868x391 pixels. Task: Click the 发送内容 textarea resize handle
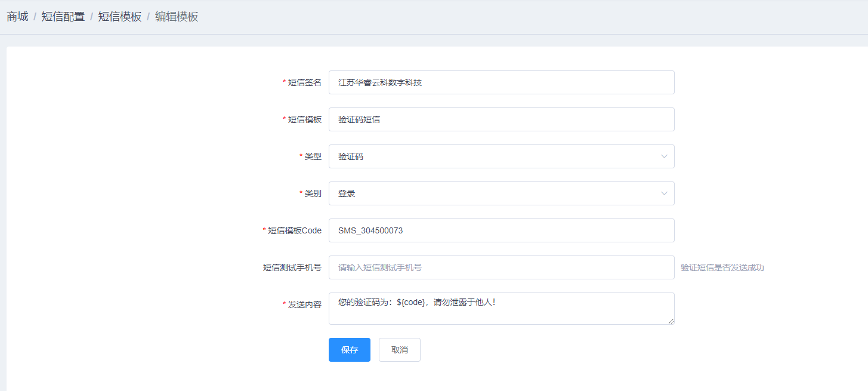coord(671,321)
